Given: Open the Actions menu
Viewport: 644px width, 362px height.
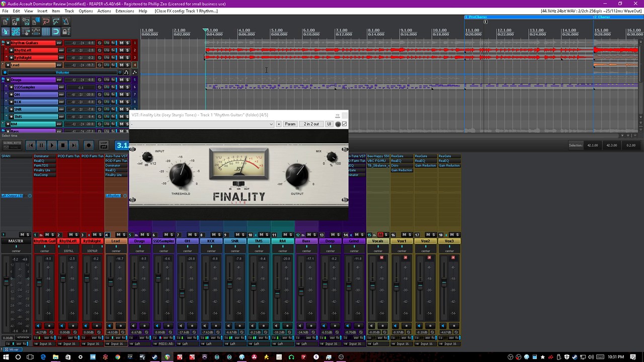Looking at the screenshot, I should [104, 11].
